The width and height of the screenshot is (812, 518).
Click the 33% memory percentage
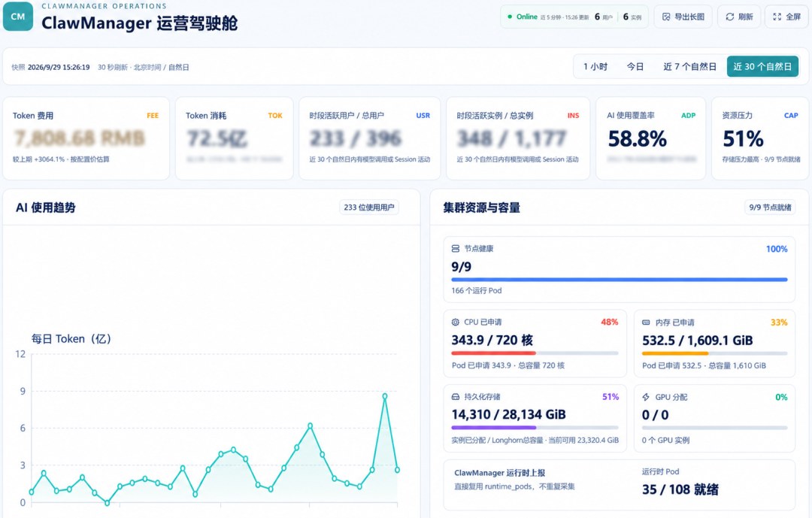pyautogui.click(x=779, y=323)
